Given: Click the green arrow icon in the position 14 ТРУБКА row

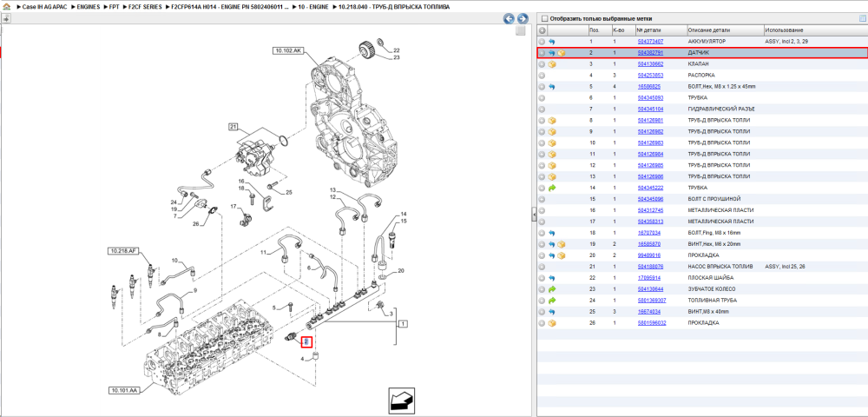Looking at the screenshot, I should (551, 188).
